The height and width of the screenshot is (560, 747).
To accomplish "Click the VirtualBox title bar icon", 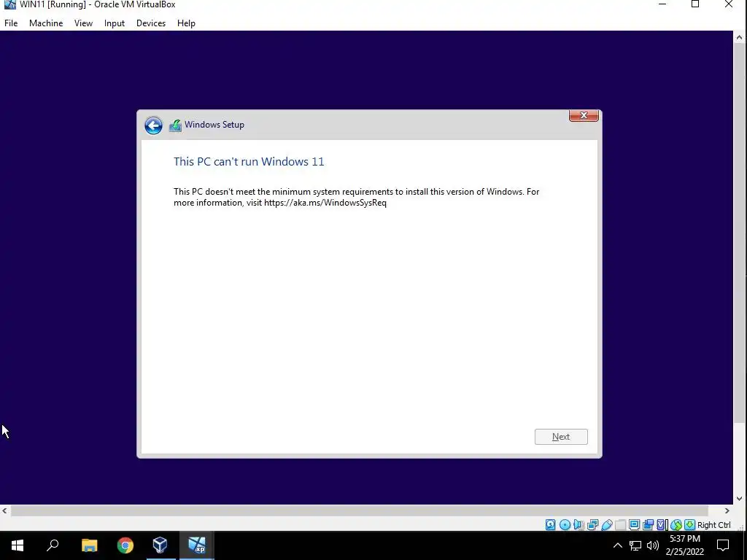I will click(x=10, y=5).
